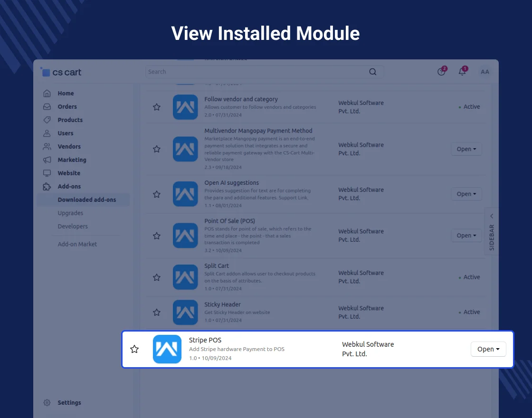Click Follow vendor and category add-on logo
This screenshot has height=418, width=532.
pos(185,107)
